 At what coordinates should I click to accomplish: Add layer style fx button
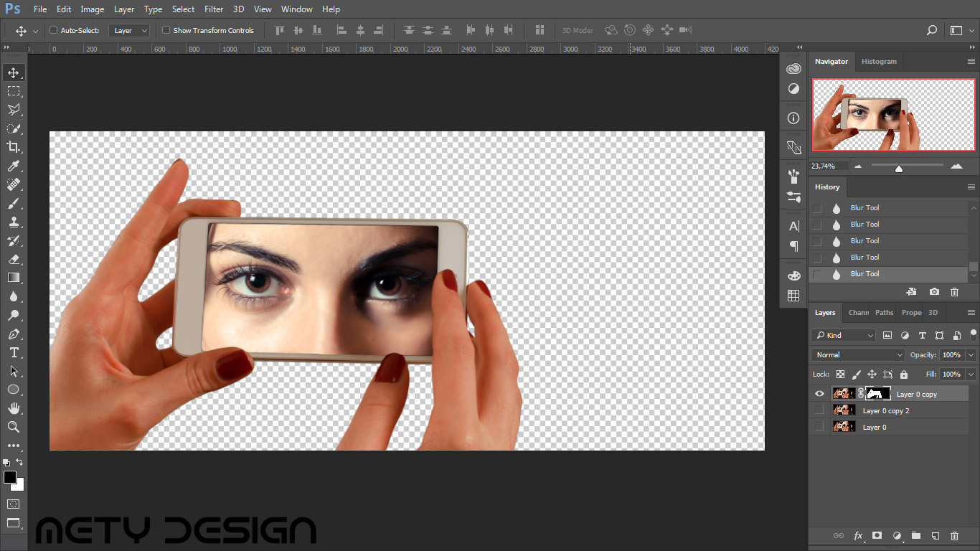858,536
